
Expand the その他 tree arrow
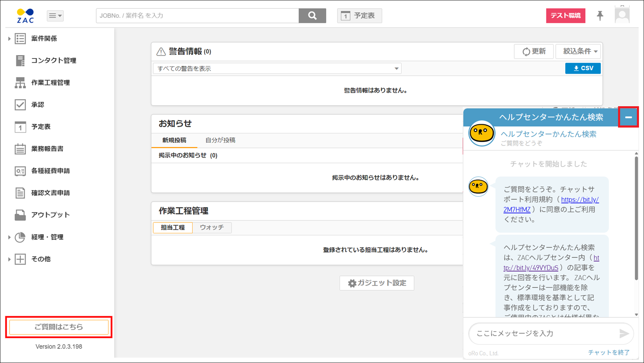[x=9, y=259]
